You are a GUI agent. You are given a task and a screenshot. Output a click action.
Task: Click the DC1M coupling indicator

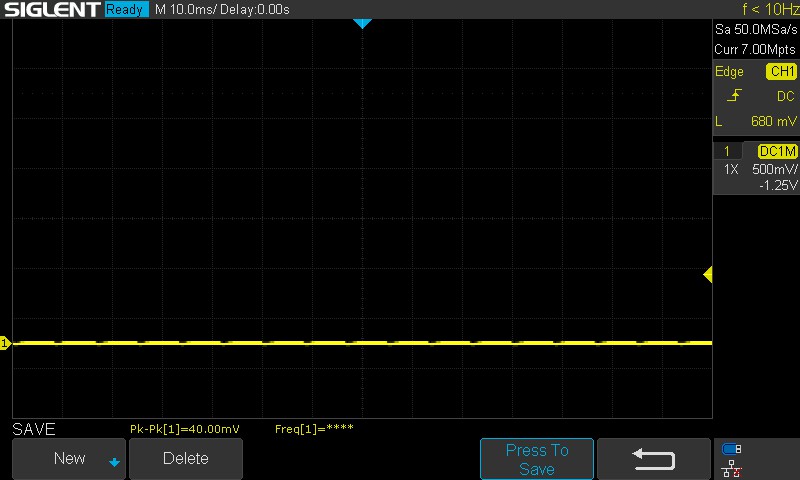click(x=777, y=151)
